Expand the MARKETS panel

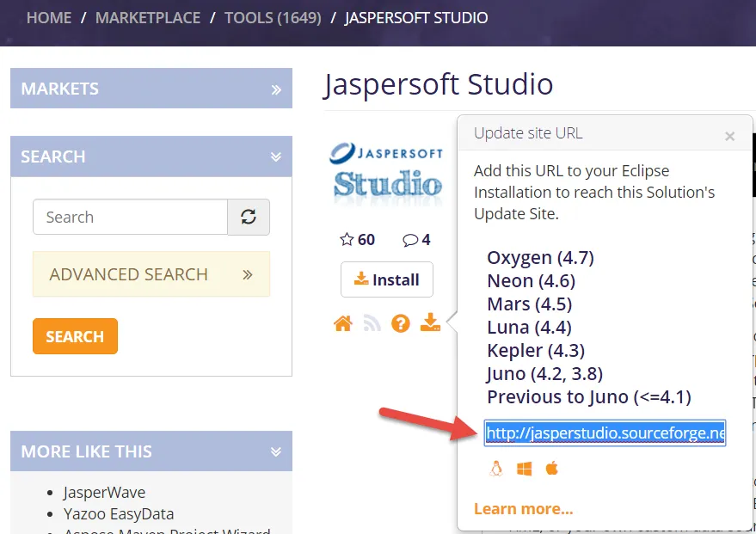(151, 89)
